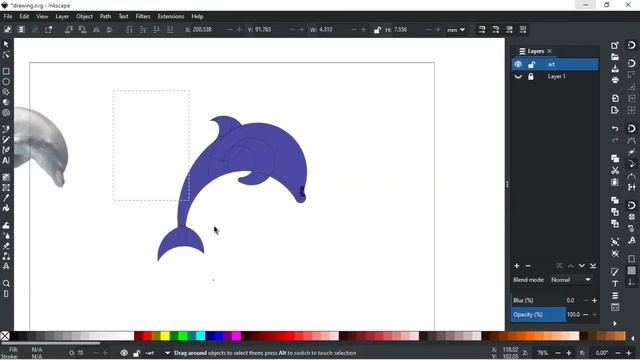Open the status bar layer selector dropdown
Screen dimensions: 640x360
coord(167,353)
